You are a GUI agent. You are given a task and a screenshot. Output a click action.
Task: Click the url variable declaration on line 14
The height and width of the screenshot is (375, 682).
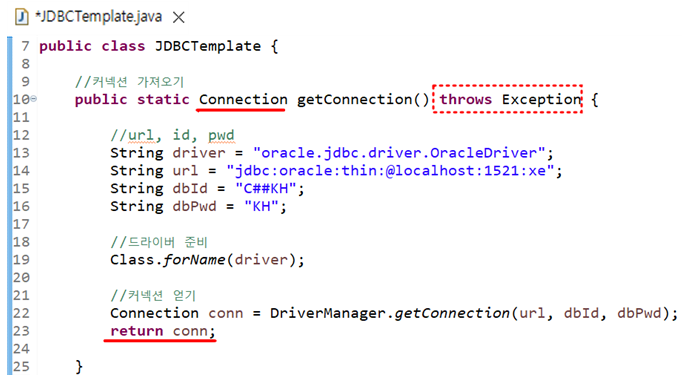[x=185, y=171]
